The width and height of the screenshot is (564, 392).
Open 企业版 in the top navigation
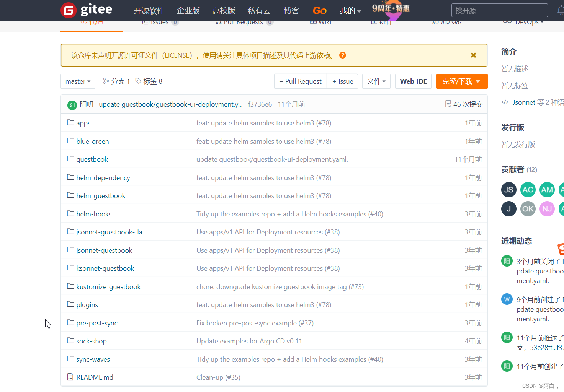click(188, 11)
